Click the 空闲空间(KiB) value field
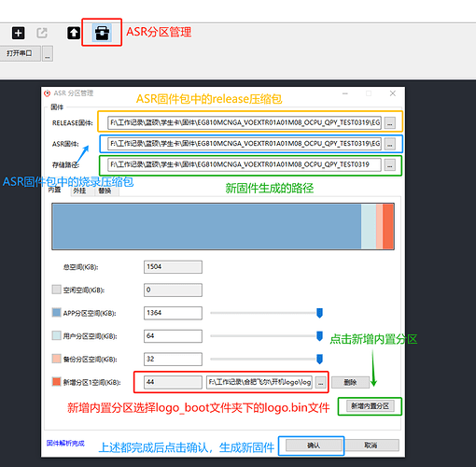The height and width of the screenshot is (467, 476). 173,290
